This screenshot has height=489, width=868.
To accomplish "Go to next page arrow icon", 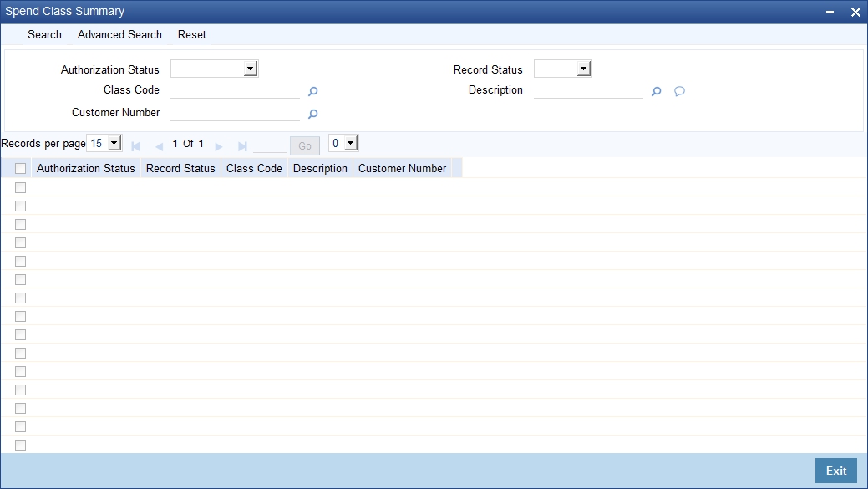I will point(219,146).
